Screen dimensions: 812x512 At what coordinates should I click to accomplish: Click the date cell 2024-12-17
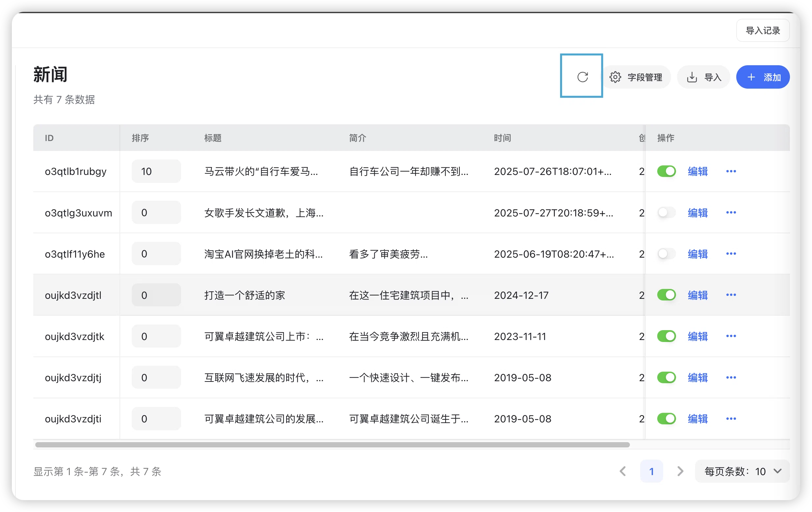point(521,295)
